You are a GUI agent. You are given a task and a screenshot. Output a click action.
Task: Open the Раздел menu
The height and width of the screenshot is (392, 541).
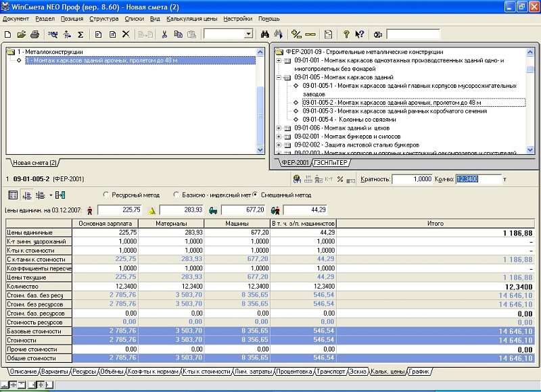click(x=45, y=19)
